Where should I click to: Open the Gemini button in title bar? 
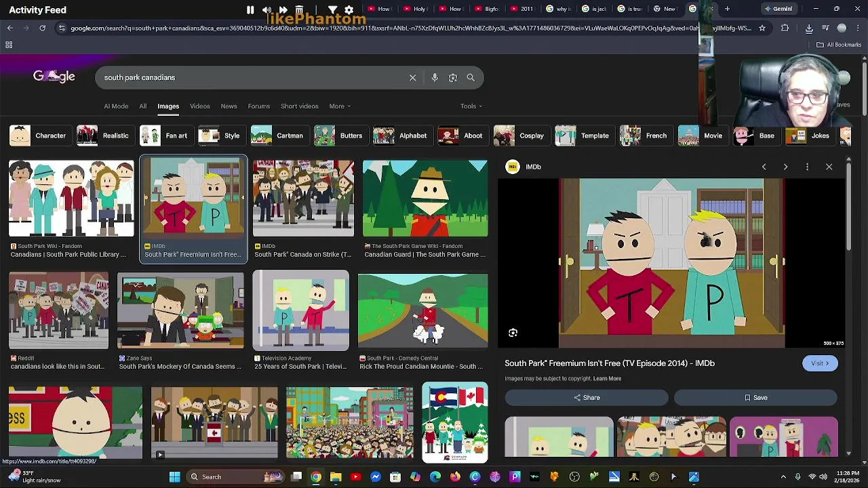click(778, 9)
